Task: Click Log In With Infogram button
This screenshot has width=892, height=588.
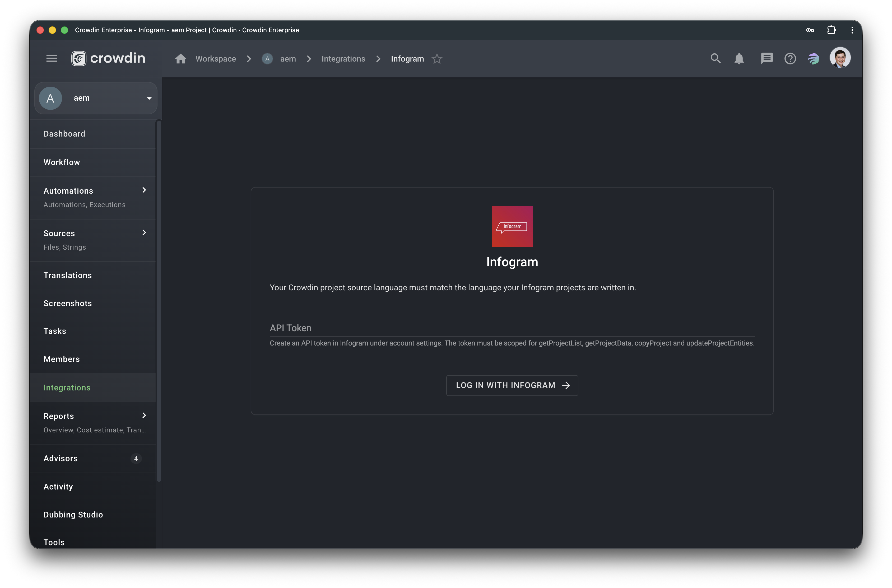Action: click(512, 385)
